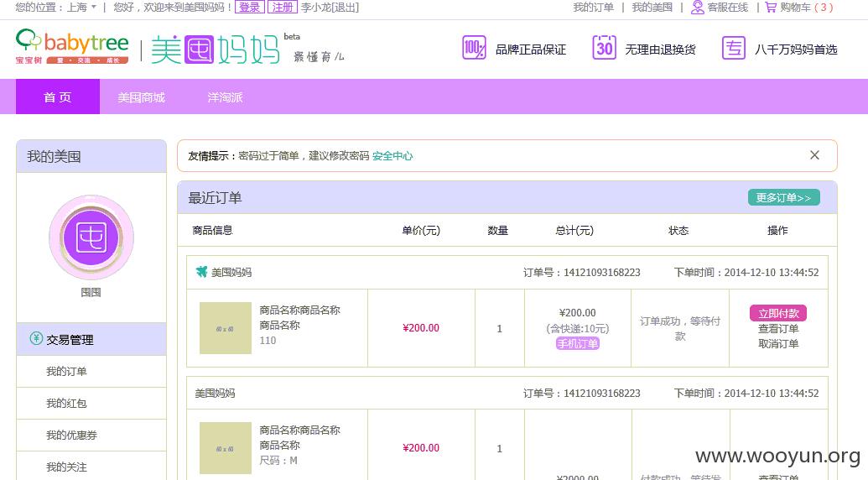Click the 更多订单>> button

(x=784, y=198)
